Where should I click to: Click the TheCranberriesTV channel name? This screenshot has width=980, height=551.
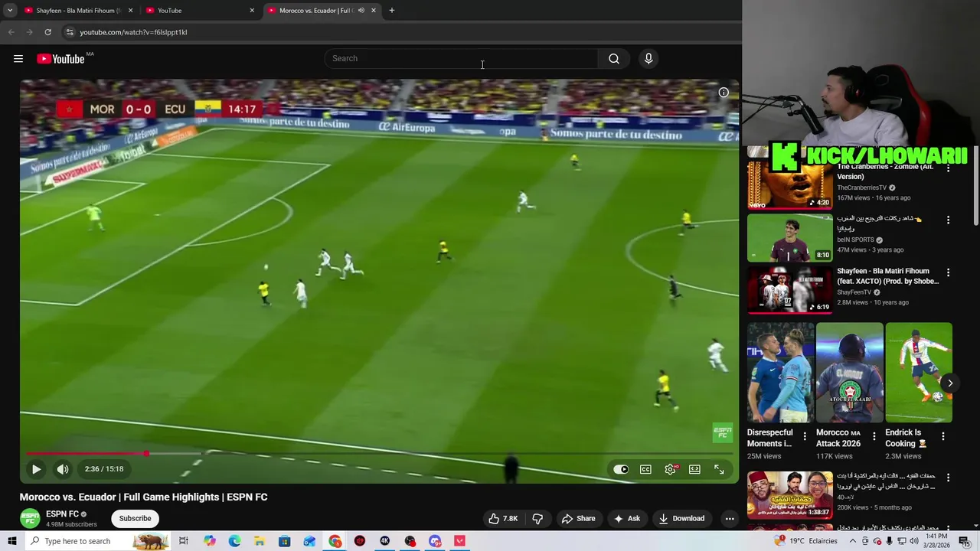tap(861, 187)
